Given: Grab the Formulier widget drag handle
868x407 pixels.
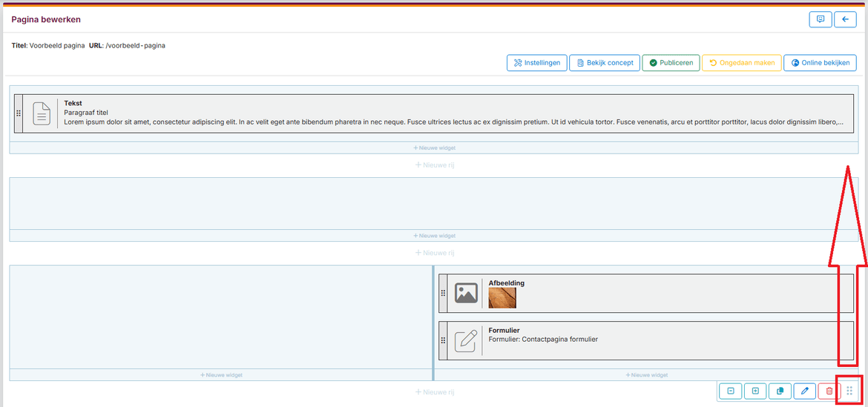Looking at the screenshot, I should [x=443, y=340].
